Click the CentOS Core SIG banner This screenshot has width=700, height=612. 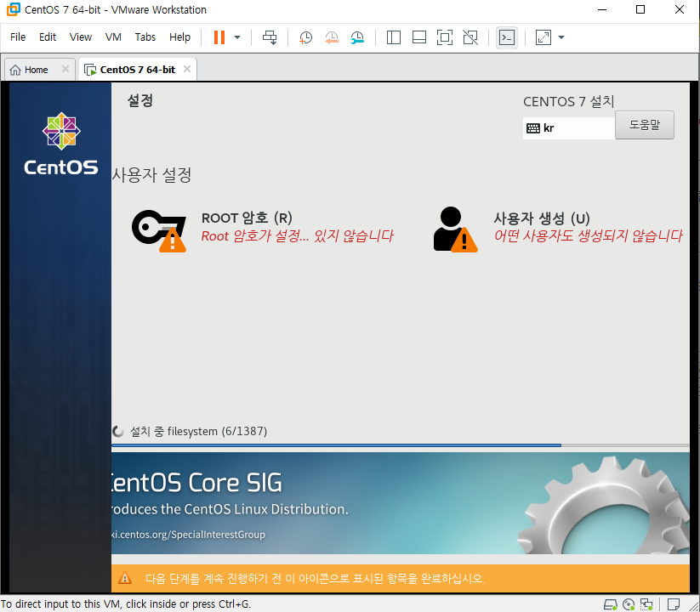point(401,503)
